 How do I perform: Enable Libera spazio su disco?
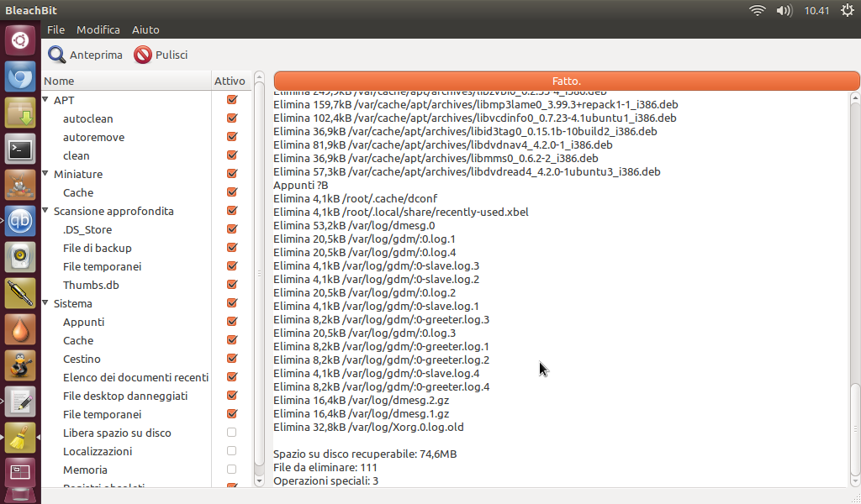tap(232, 433)
